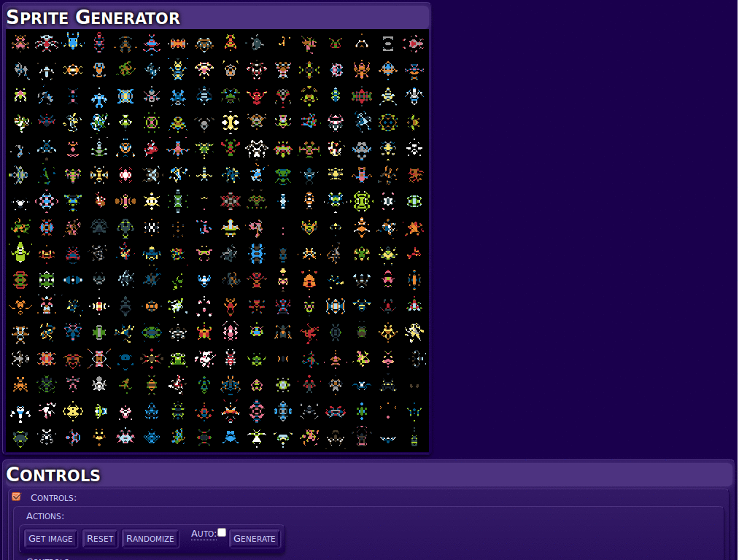Image resolution: width=747 pixels, height=560 pixels.
Task: Click the Reset button
Action: (100, 539)
